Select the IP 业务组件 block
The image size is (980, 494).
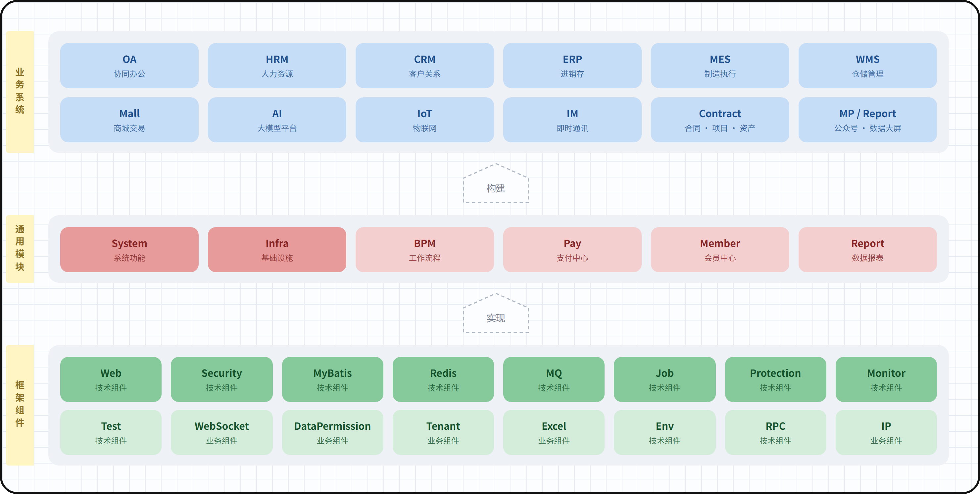(x=886, y=432)
